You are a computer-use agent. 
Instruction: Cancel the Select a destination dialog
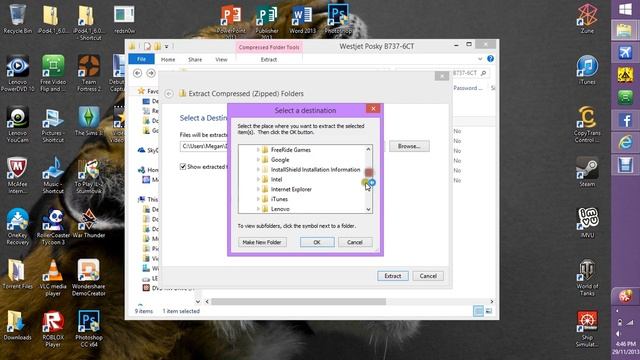pyautogui.click(x=355, y=242)
